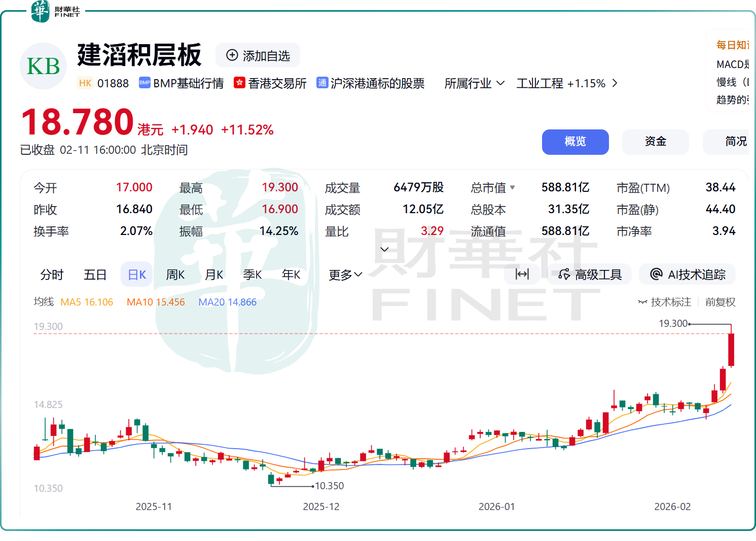Open 更多 chart period dropdown
This screenshot has height=541, width=756.
tap(345, 275)
